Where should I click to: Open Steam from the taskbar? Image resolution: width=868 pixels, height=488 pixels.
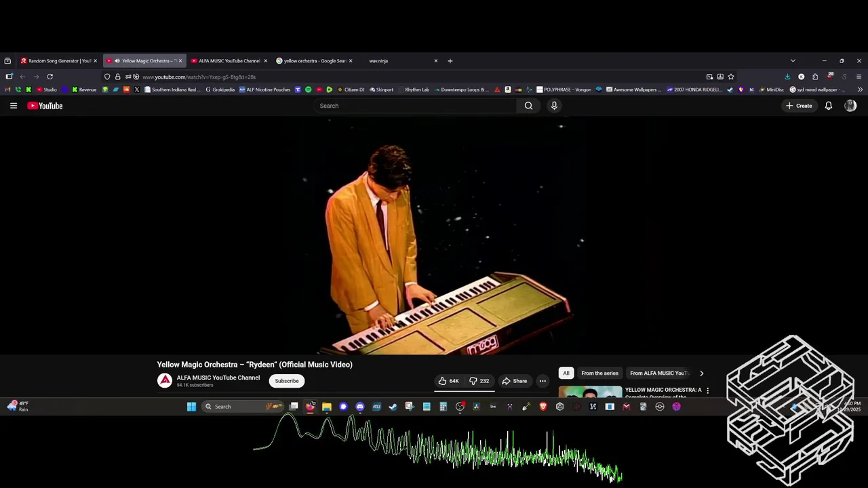(393, 407)
